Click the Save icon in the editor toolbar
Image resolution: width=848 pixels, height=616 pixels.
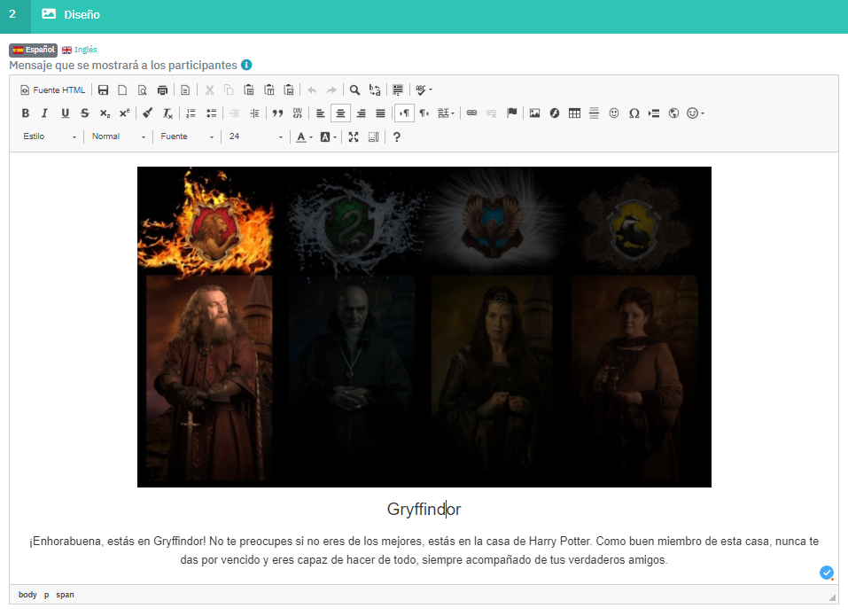click(x=103, y=90)
